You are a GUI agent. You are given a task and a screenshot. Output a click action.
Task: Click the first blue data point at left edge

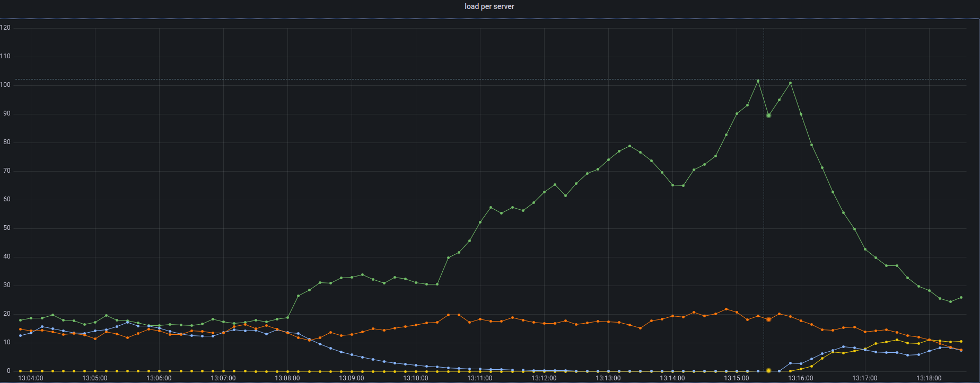[x=20, y=335]
